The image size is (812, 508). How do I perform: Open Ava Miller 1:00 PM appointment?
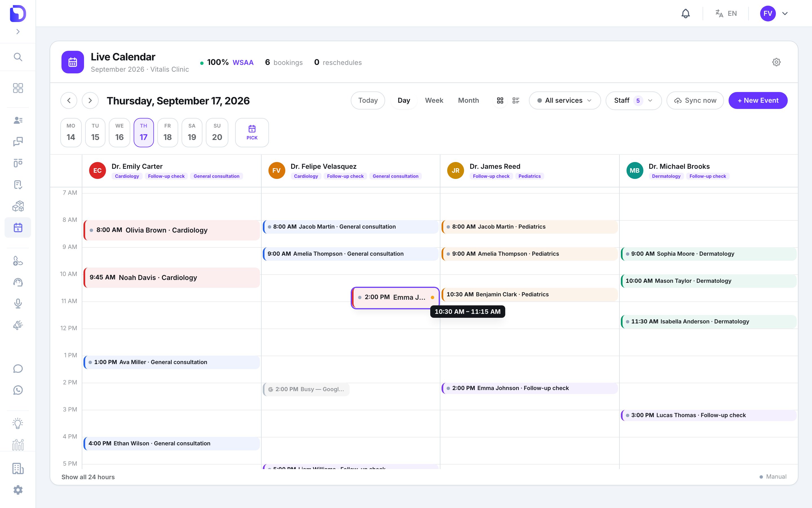(172, 362)
